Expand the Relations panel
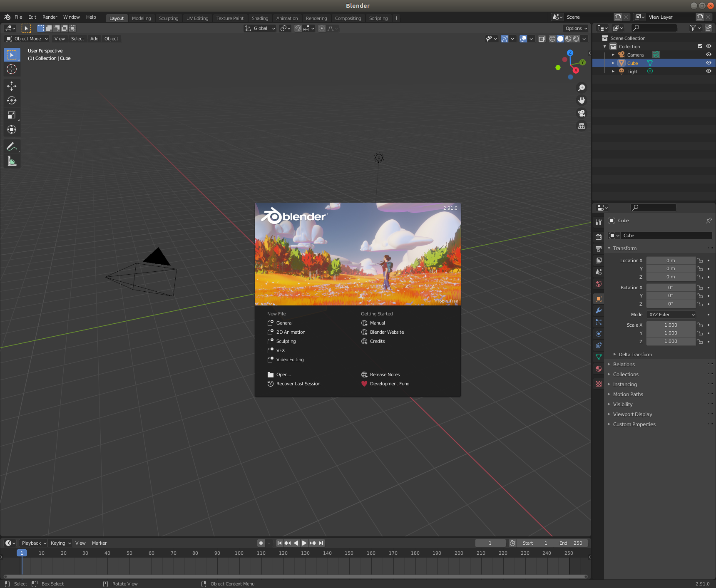The image size is (716, 588). click(x=624, y=365)
